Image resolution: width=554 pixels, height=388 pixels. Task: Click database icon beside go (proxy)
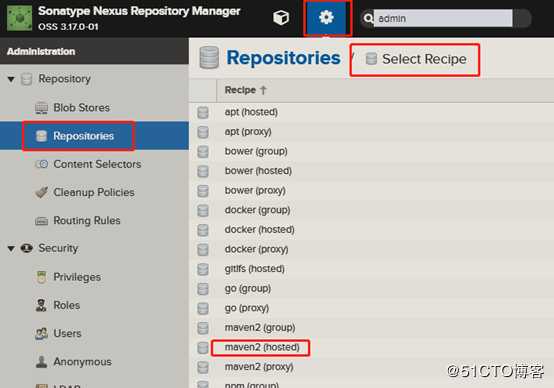tap(203, 308)
